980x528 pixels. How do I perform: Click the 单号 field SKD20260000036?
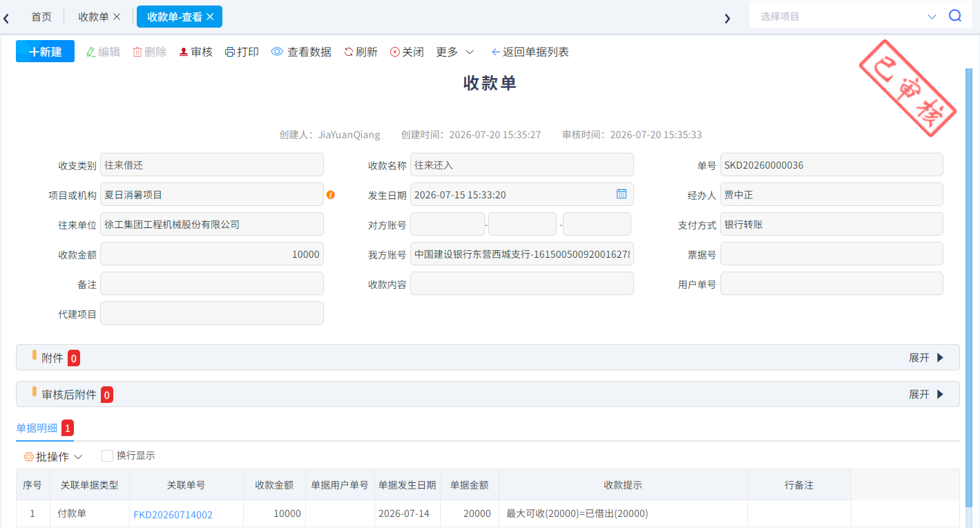coord(832,165)
